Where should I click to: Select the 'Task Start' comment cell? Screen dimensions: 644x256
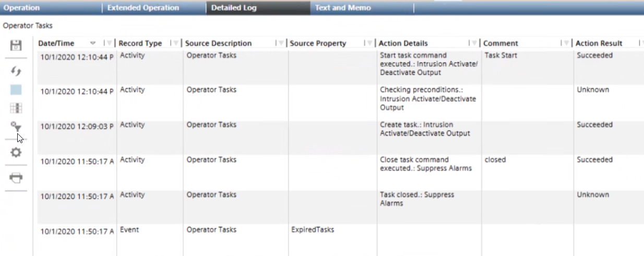[500, 55]
